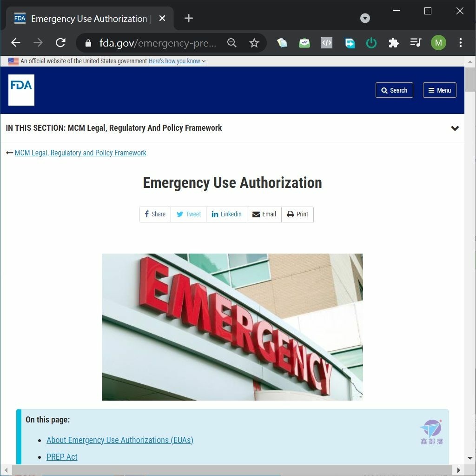The height and width of the screenshot is (476, 476).
Task: Open the zoom magnifier in address bar
Action: pos(231,43)
